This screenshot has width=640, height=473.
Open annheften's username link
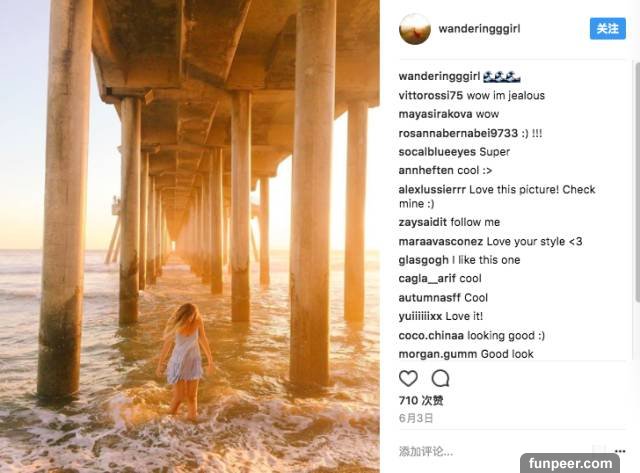(x=426, y=170)
